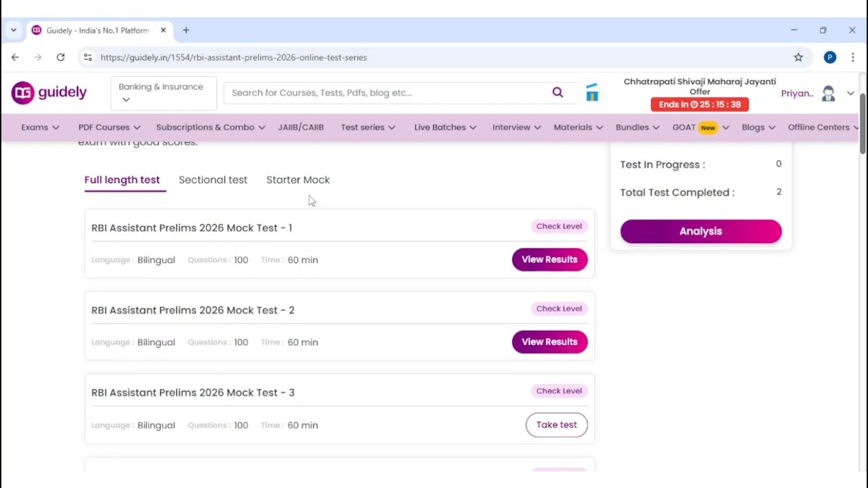View Results for Mock Test - 1
Screen dimensions: 868x488
tap(549, 260)
